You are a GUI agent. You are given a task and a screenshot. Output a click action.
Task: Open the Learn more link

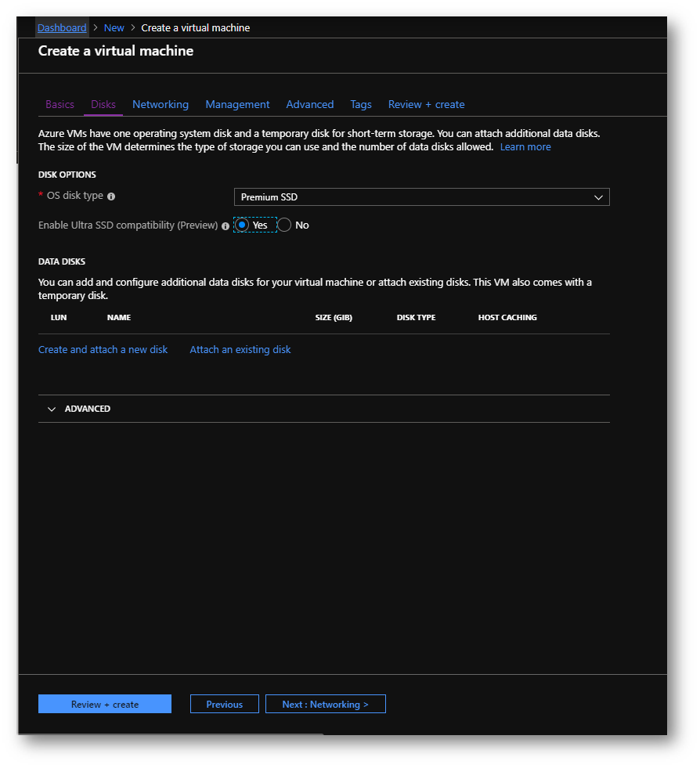(525, 147)
